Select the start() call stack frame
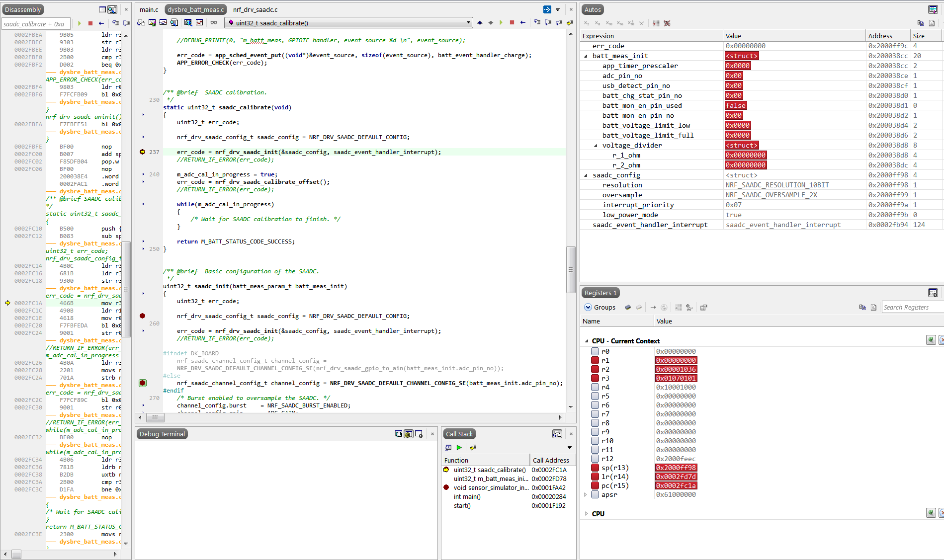Screen dimensions: 944x560 pyautogui.click(x=509, y=506)
